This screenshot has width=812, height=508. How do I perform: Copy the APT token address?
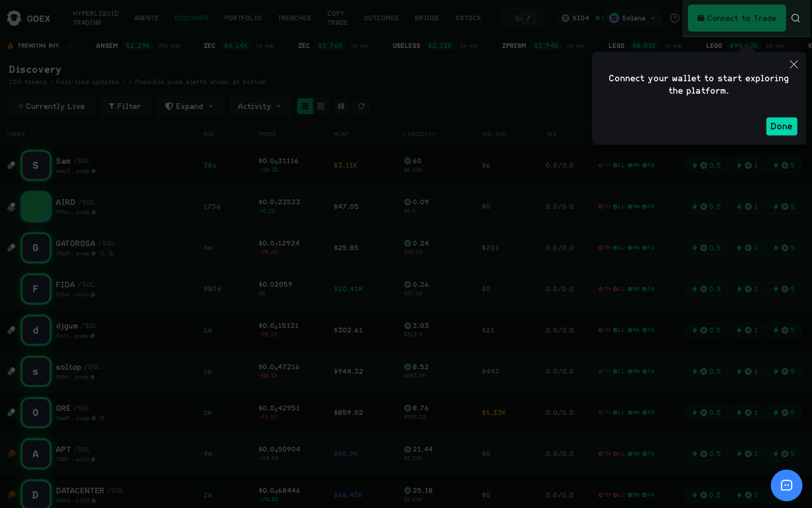(x=93, y=460)
